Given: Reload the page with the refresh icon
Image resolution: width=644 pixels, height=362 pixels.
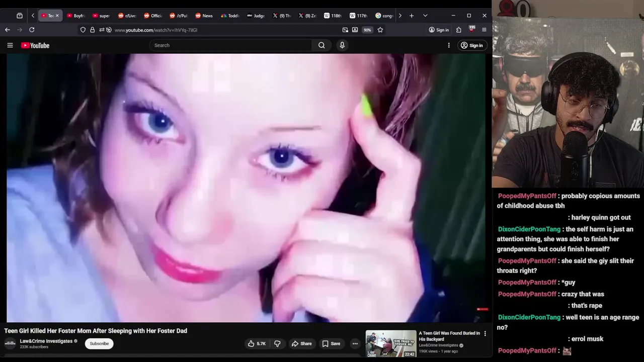Looking at the screenshot, I should pos(32,30).
